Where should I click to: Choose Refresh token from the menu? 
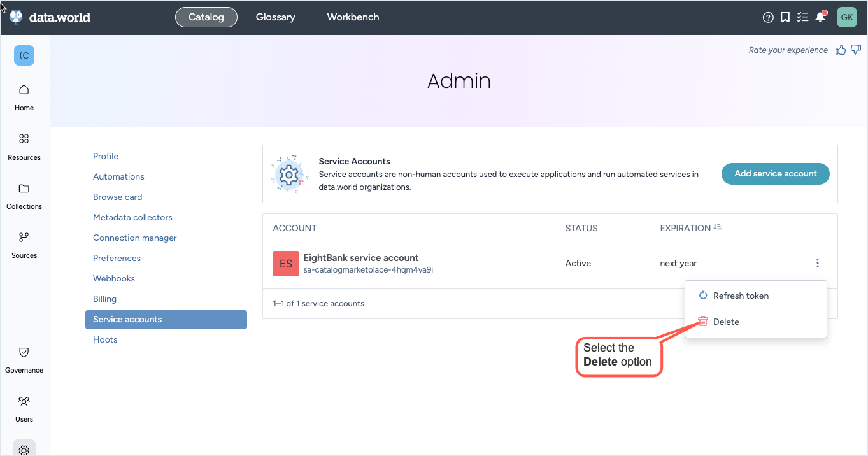[740, 296]
